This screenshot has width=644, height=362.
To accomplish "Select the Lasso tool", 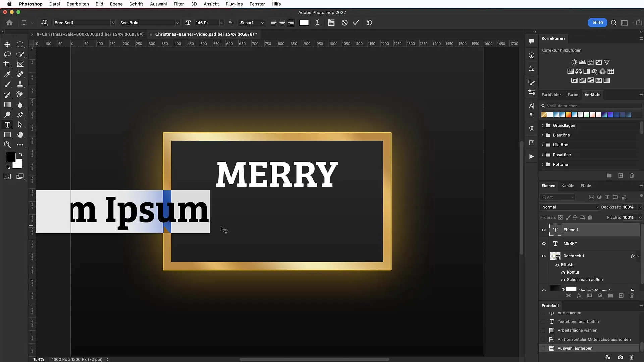I will tap(7, 54).
